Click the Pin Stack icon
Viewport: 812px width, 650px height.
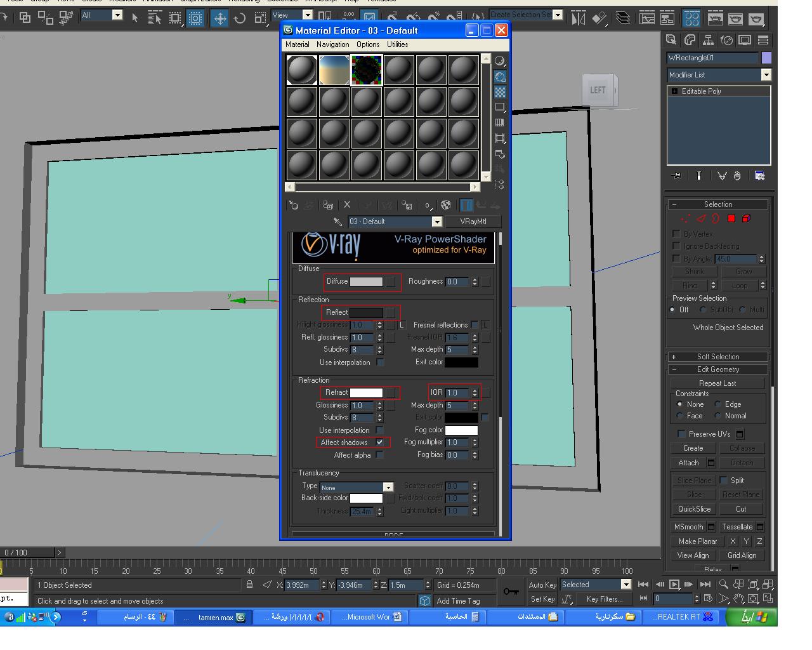[x=677, y=176]
